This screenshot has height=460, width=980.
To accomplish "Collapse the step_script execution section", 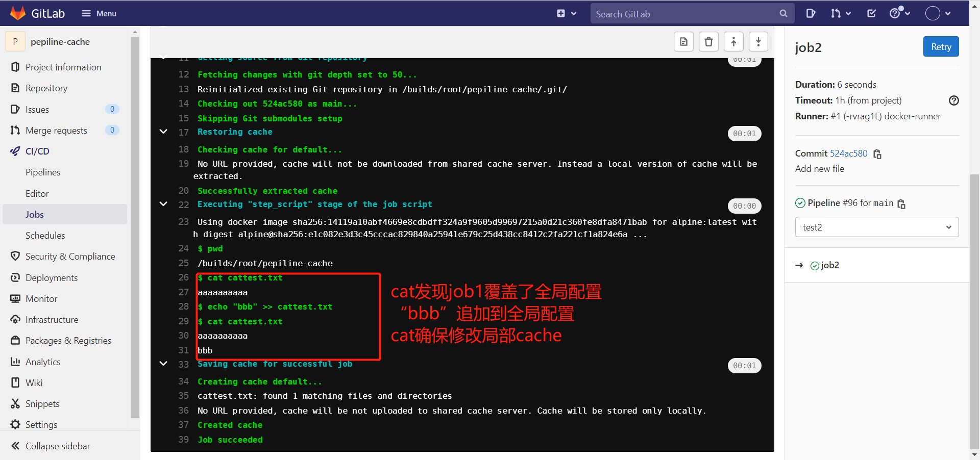I will point(163,204).
